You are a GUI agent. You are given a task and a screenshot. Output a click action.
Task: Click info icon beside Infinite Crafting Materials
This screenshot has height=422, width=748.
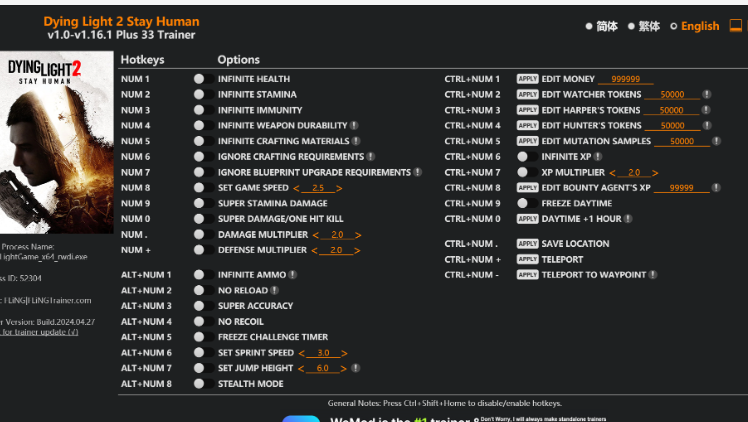356,141
